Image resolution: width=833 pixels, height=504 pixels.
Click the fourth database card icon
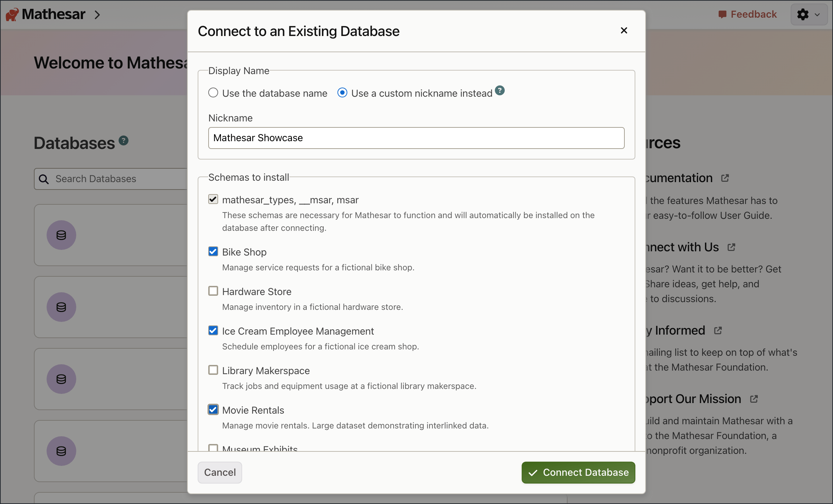[61, 451]
